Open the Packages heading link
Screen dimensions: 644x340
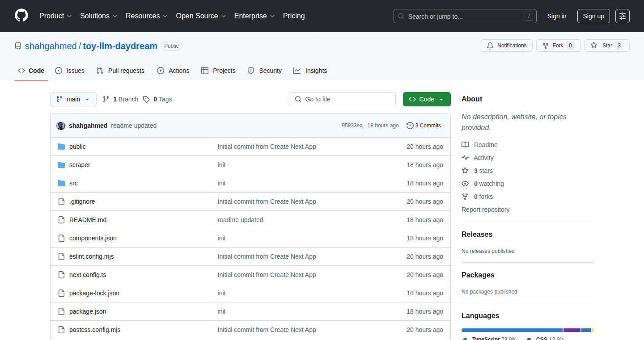pyautogui.click(x=478, y=275)
